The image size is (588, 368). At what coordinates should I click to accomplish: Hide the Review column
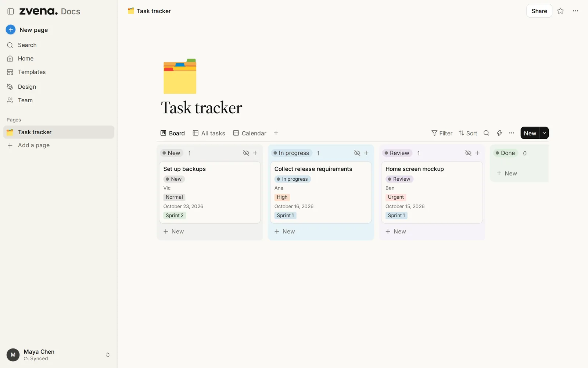(468, 153)
